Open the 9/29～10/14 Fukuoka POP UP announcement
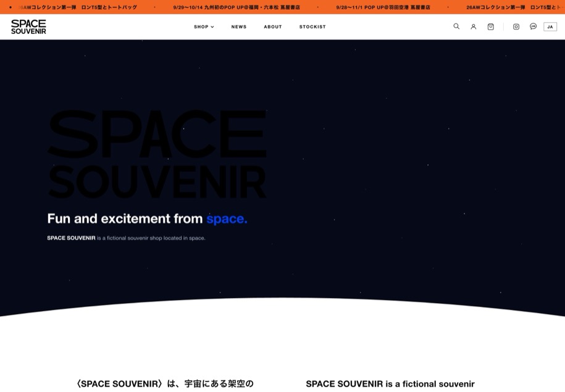 (236, 7)
